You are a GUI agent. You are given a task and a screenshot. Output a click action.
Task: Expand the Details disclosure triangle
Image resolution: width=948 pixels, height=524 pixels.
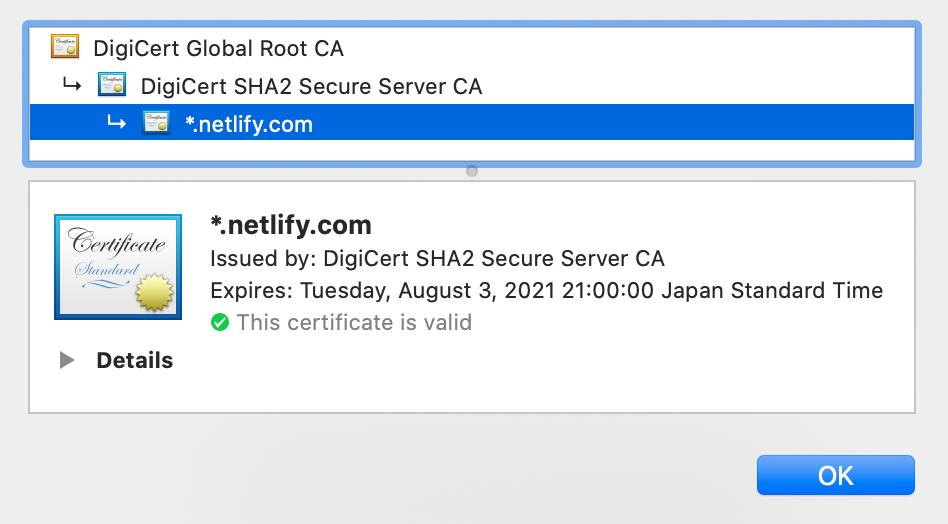(x=67, y=360)
